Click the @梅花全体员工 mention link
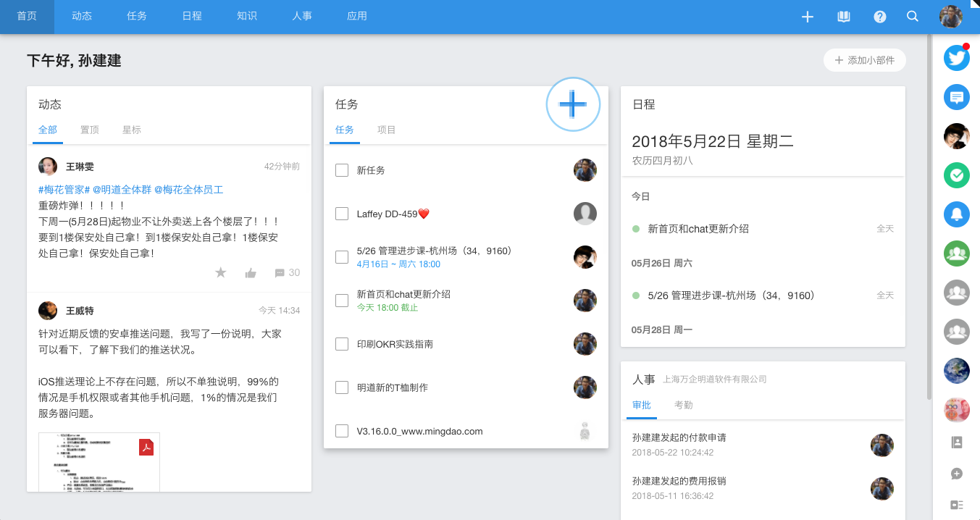 [x=188, y=190]
